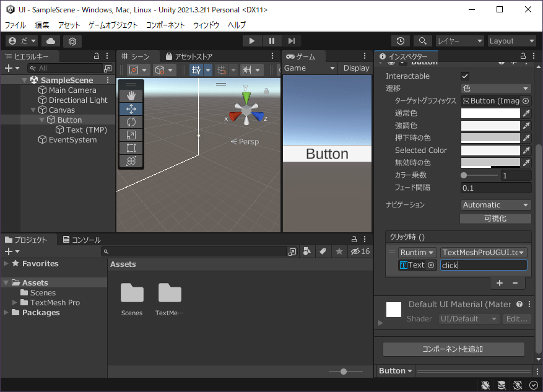Viewport: 543px width, 392px height.
Task: Switch Persp projection label
Action: [x=245, y=142]
